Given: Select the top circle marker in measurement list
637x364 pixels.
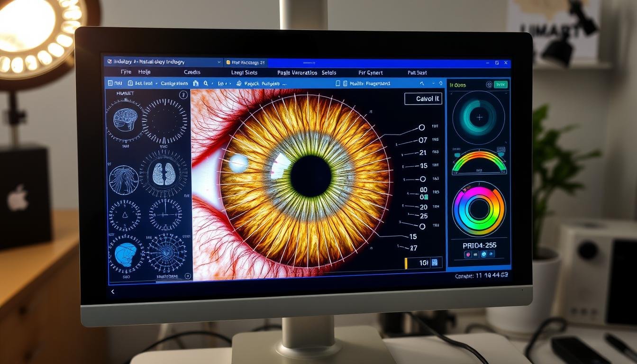Looking at the screenshot, I should 421,127.
